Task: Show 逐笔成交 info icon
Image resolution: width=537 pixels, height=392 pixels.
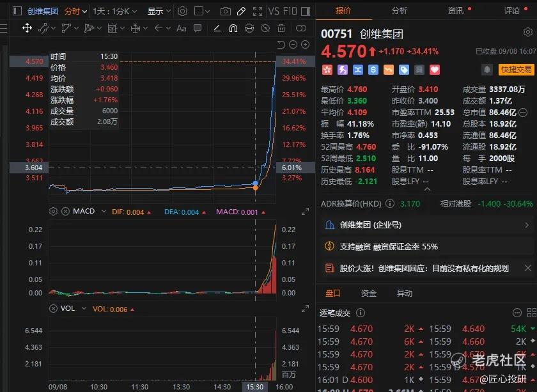Action: [x=361, y=313]
